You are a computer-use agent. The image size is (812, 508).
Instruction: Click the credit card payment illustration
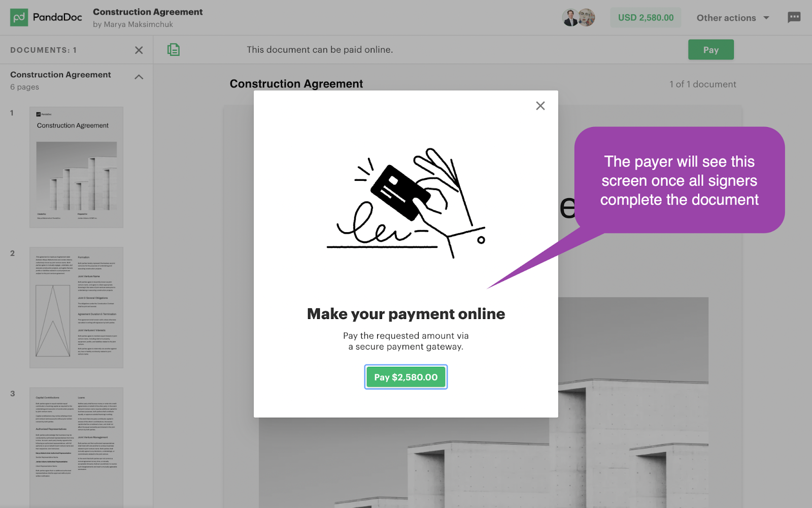pos(406,203)
